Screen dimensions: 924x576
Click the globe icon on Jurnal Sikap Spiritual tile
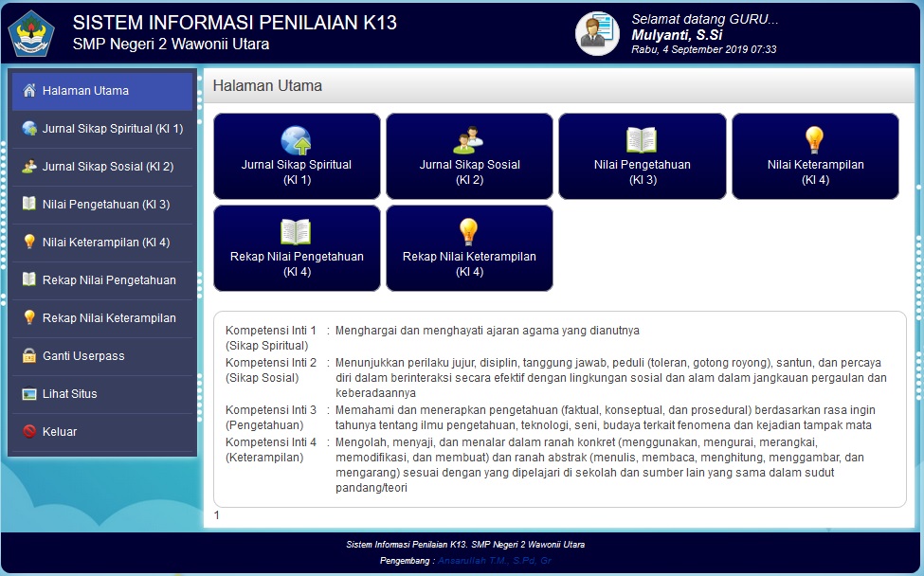[296, 140]
